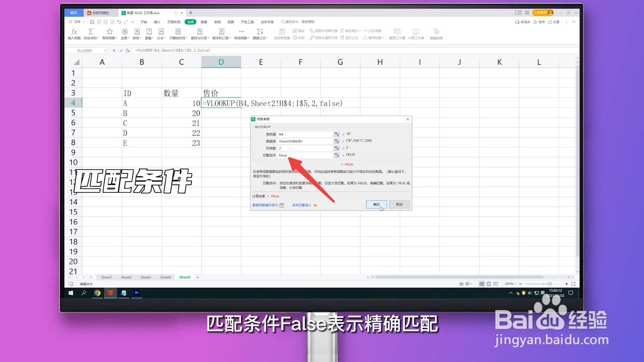
Task: Click the Name Manager icon
Action: (283, 32)
